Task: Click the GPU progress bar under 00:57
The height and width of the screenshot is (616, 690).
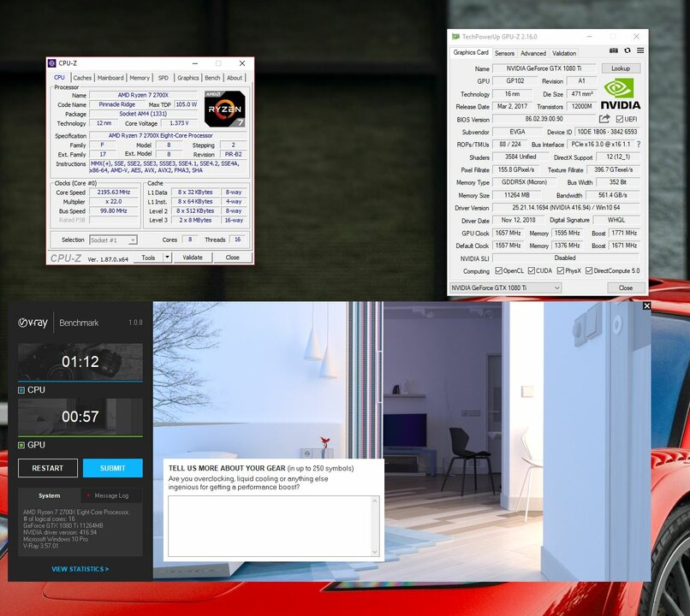Action: tap(80, 436)
